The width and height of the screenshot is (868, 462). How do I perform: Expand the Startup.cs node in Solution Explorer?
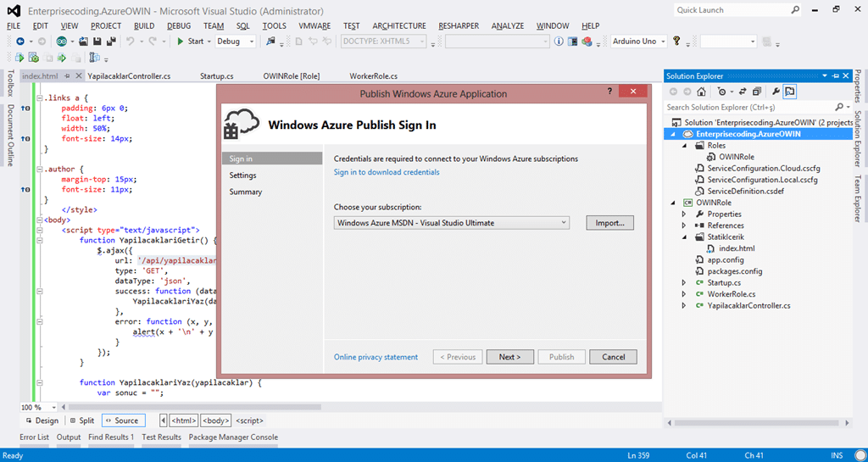pos(684,283)
